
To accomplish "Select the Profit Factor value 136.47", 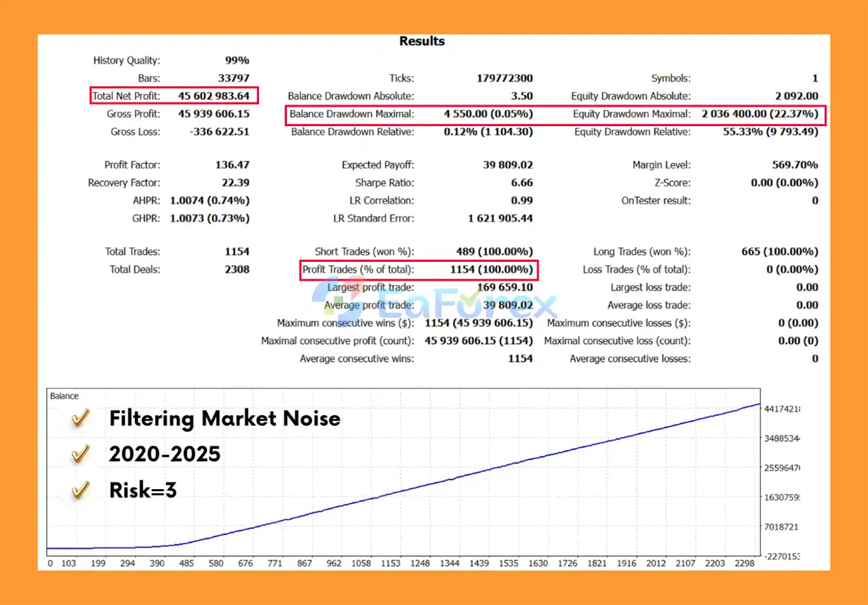I will pos(232,165).
